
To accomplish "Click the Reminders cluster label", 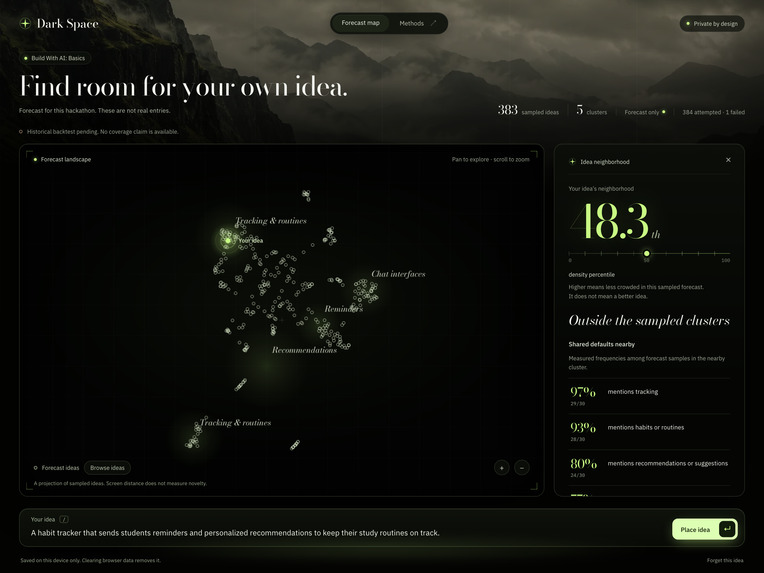I will pyautogui.click(x=344, y=309).
